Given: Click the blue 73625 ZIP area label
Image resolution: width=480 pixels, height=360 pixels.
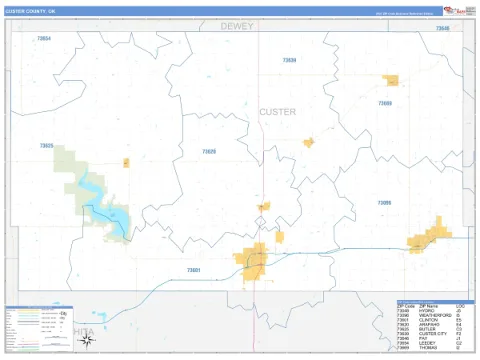Looking at the screenshot, I should [47, 146].
